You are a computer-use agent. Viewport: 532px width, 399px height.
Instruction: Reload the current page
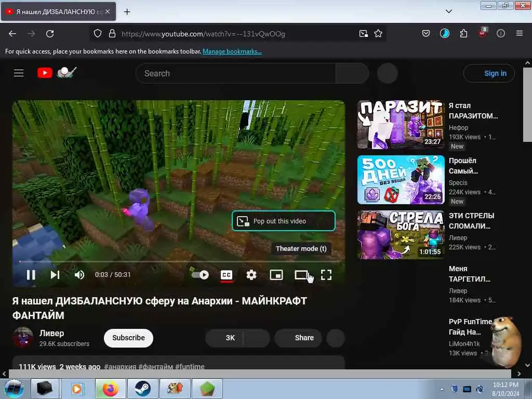pos(50,34)
